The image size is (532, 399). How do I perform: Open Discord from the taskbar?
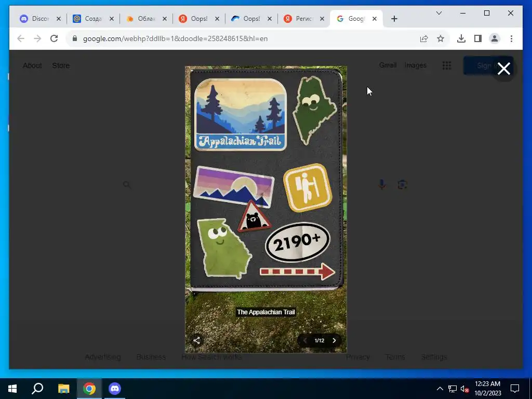[x=115, y=389]
